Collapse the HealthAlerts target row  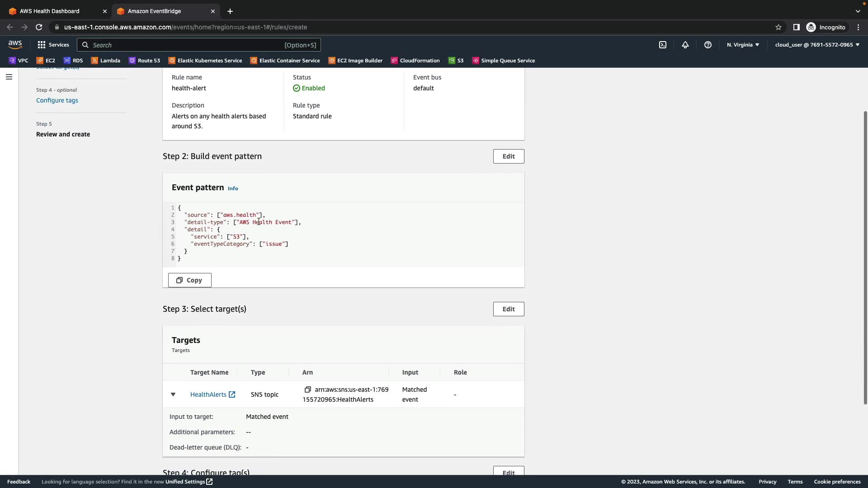pos(173,394)
